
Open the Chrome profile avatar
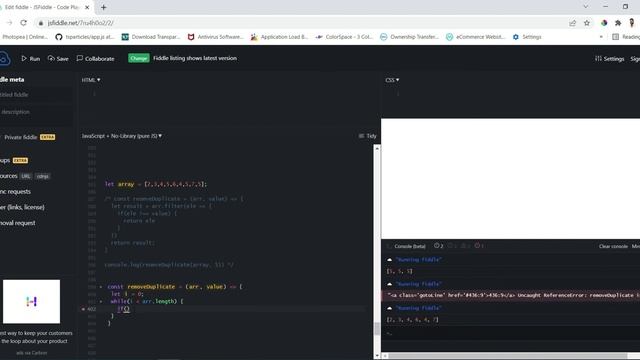pyautogui.click(x=632, y=23)
